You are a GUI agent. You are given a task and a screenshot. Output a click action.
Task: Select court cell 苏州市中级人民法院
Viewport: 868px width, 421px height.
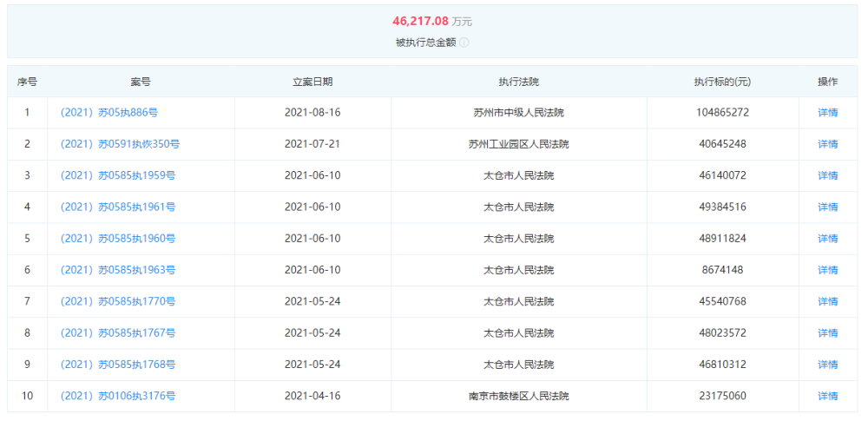pos(519,113)
